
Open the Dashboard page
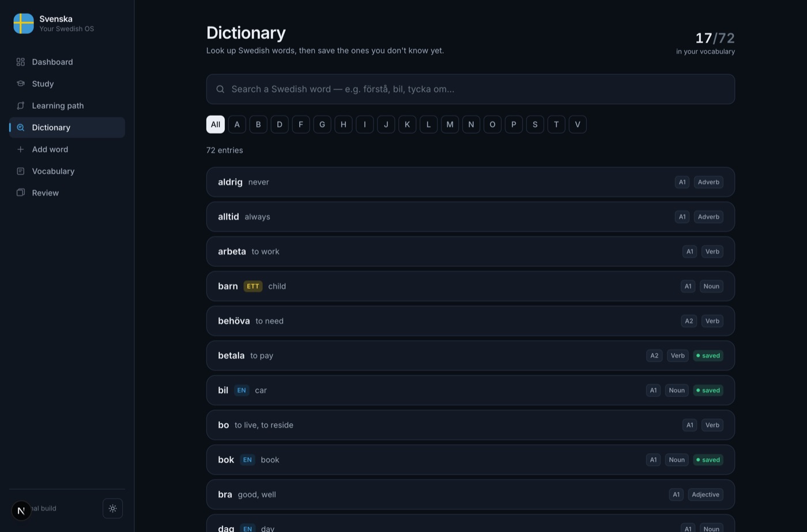click(67, 62)
